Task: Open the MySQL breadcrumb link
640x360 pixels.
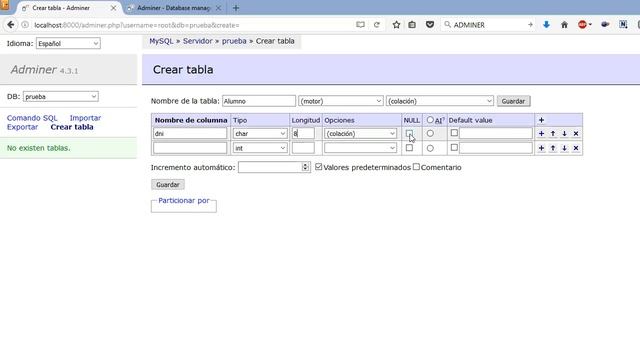Action: pyautogui.click(x=161, y=41)
